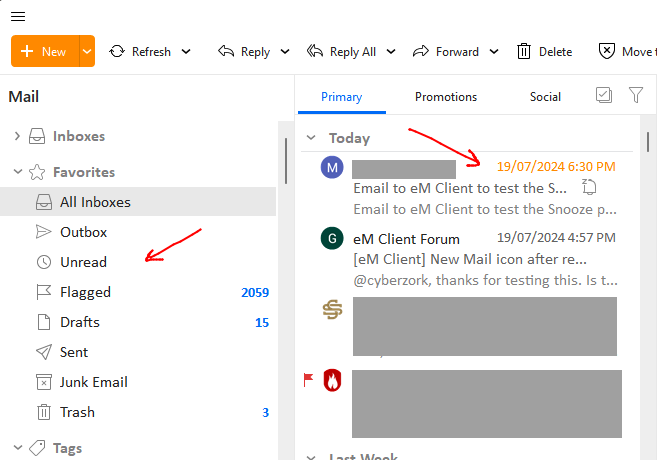Image resolution: width=657 pixels, height=460 pixels.
Task: Click the Trash bin folder icon
Action: [44, 412]
